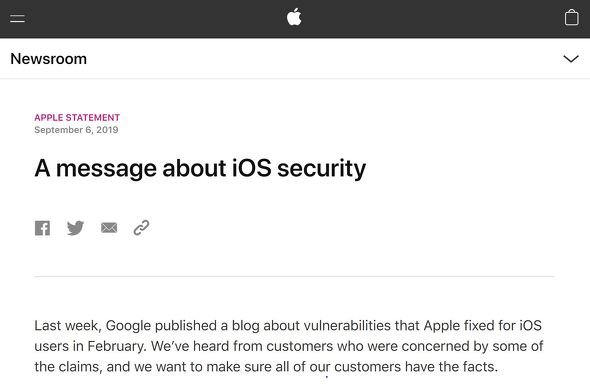Screen dimensions: 590x386
Task: Share the article on Facebook
Action: click(43, 228)
